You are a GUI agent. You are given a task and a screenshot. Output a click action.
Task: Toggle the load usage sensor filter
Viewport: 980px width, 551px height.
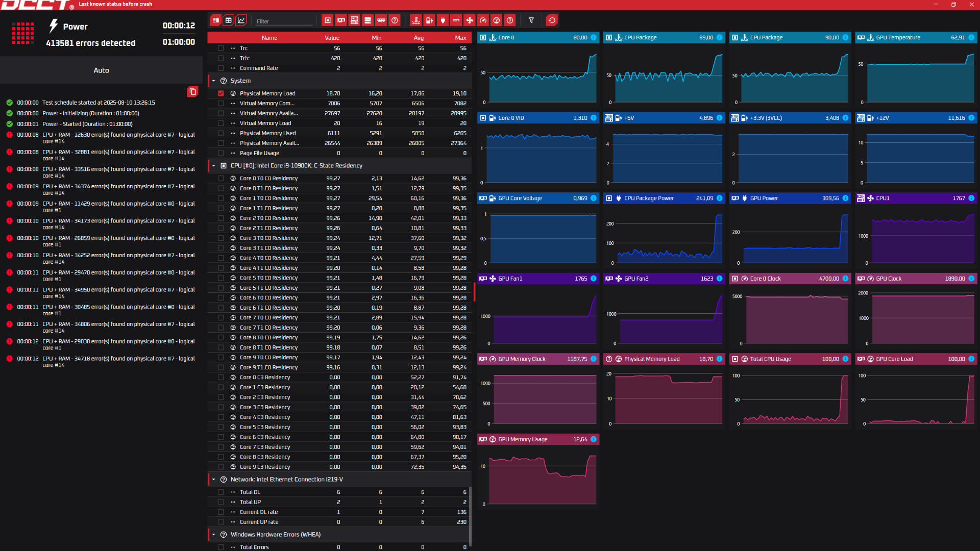tap(496, 20)
